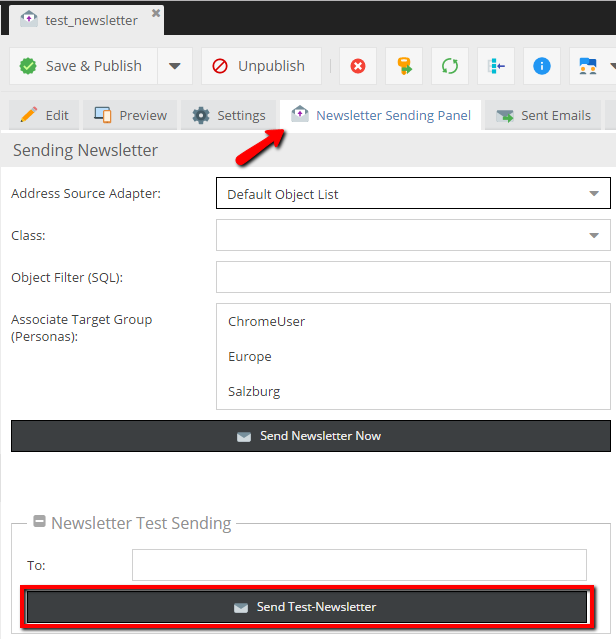Click the Unpublish button
Image resolution: width=616 pixels, height=639 pixels.
pyautogui.click(x=259, y=66)
